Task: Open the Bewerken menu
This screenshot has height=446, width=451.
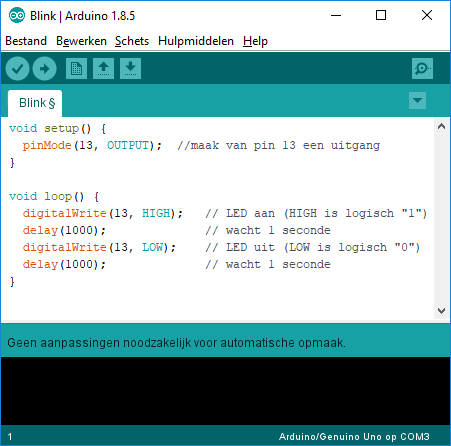Action: (81, 41)
